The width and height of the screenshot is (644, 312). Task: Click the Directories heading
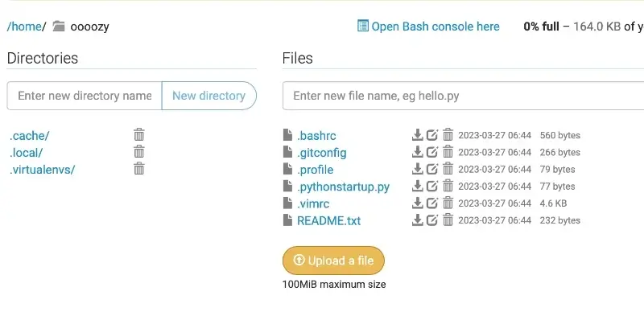(x=43, y=58)
